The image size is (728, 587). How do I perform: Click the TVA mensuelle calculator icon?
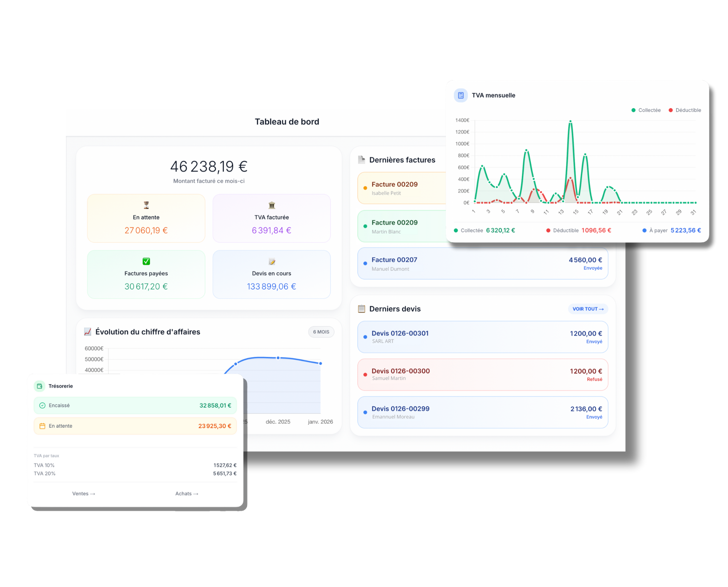pyautogui.click(x=460, y=95)
